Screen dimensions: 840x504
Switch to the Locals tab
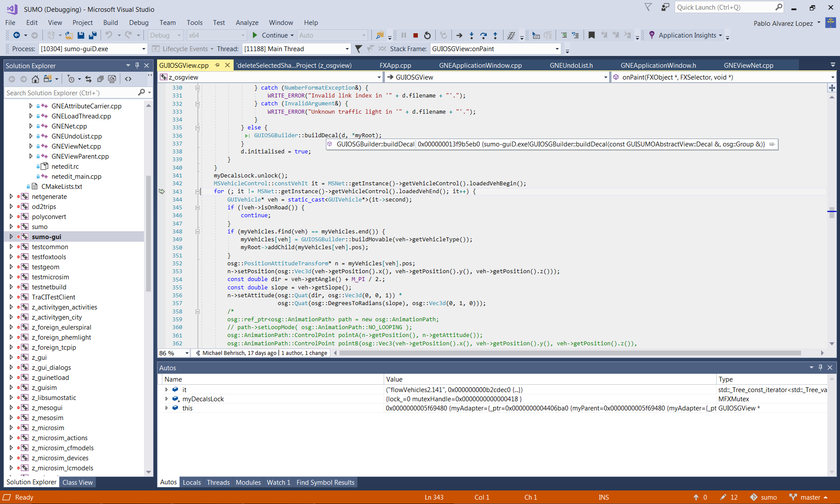(x=192, y=482)
